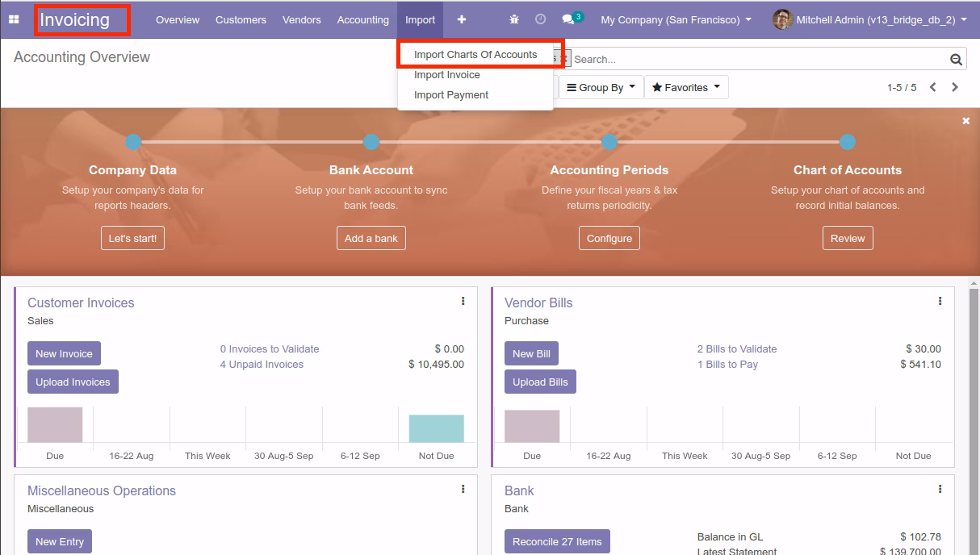The height and width of the screenshot is (555, 980).
Task: Open Customer Invoices card options menu
Action: click(463, 301)
